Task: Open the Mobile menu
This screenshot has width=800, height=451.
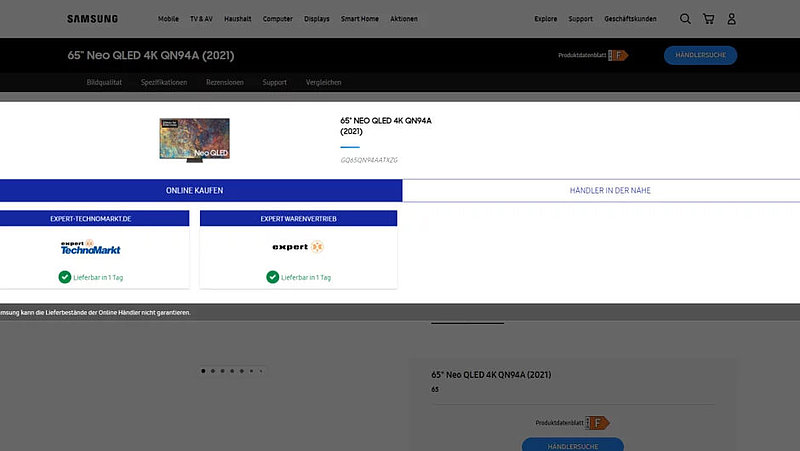Action: click(168, 19)
